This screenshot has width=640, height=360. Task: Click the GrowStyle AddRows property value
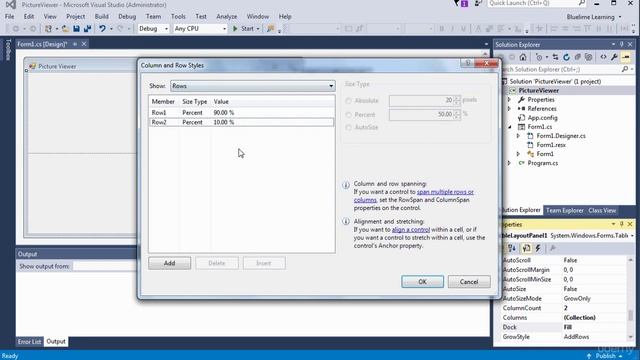tap(576, 337)
